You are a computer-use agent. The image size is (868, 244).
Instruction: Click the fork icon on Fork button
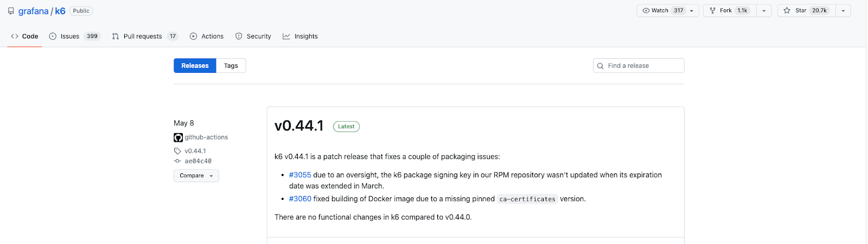point(713,10)
